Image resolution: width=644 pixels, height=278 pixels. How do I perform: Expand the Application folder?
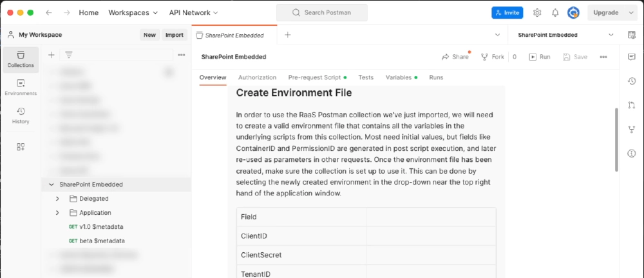point(57,213)
